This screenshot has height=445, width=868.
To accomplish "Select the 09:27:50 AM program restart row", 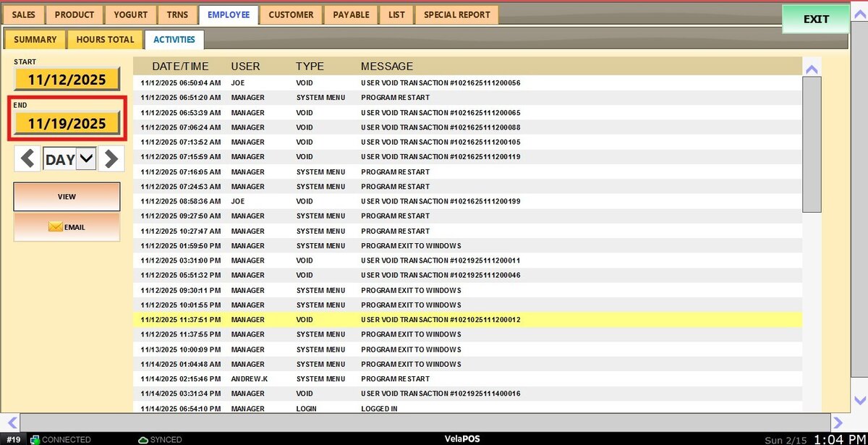I will (x=467, y=216).
